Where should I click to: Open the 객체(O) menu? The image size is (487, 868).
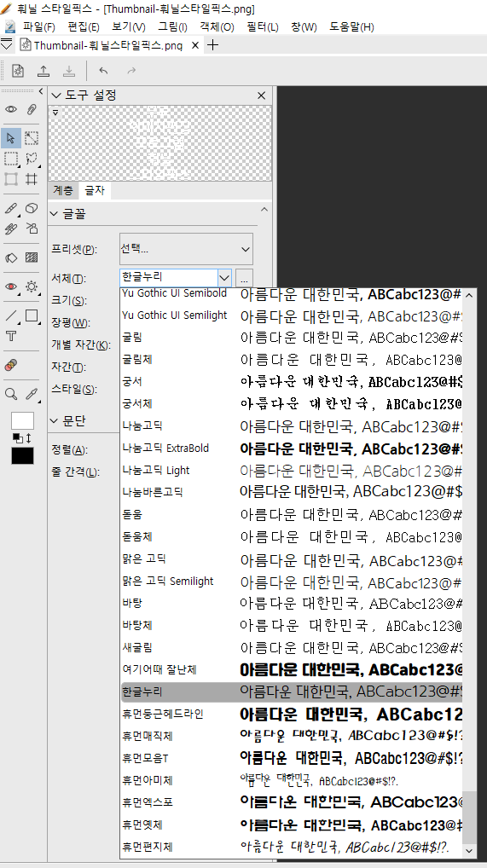[217, 26]
